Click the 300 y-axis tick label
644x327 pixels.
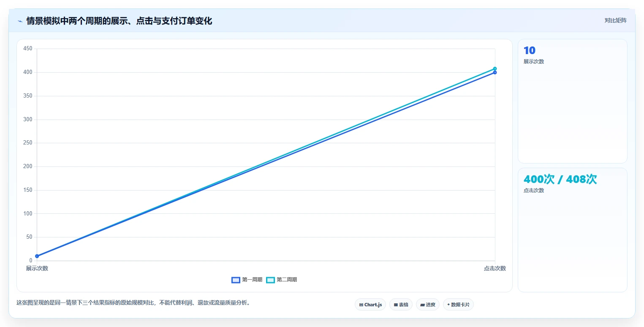28,120
